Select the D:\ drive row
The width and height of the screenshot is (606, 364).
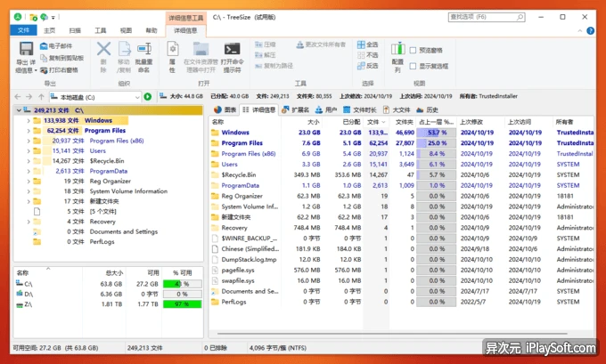coord(108,294)
